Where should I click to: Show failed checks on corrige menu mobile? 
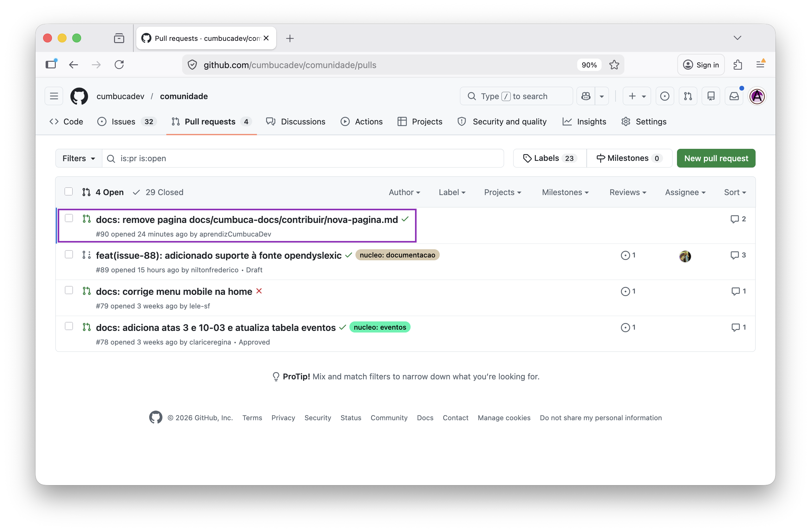pos(259,291)
